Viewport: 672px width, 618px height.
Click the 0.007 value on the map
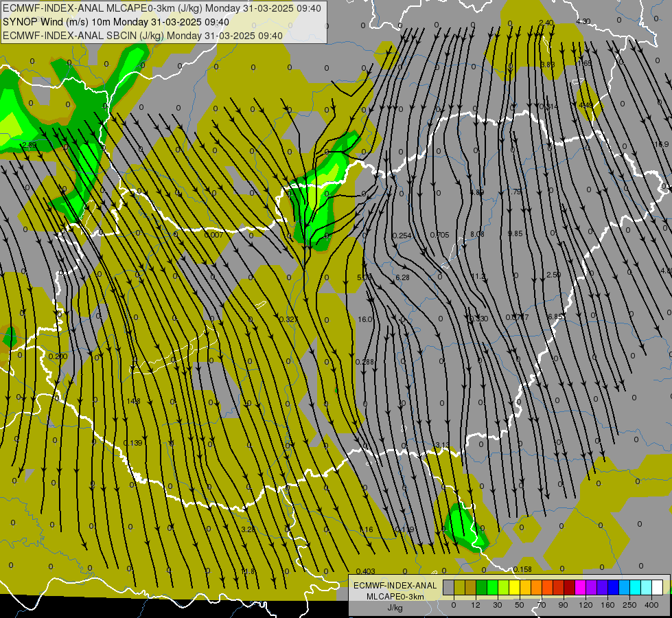pyautogui.click(x=213, y=235)
